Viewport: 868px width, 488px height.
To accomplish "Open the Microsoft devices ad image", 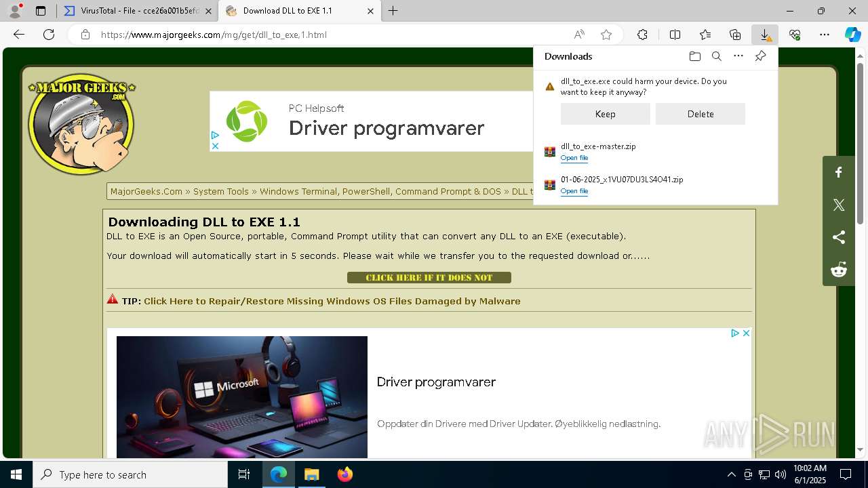I will [242, 397].
